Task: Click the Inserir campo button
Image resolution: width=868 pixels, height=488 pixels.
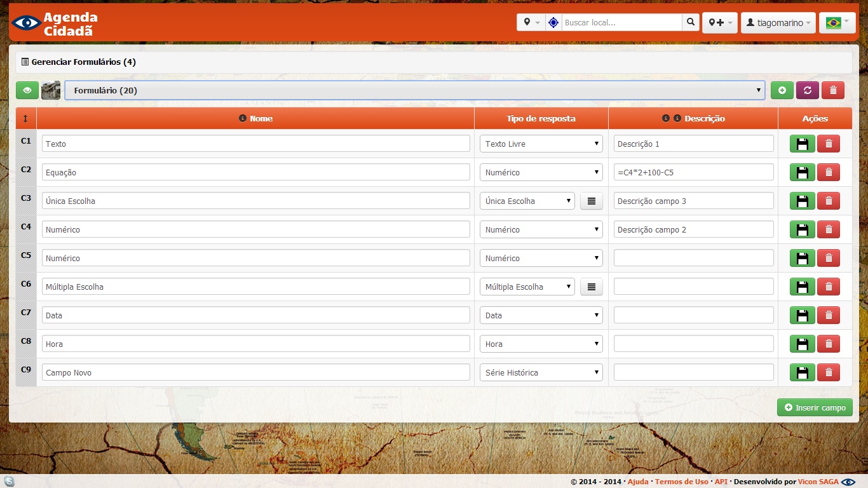Action: pos(815,407)
